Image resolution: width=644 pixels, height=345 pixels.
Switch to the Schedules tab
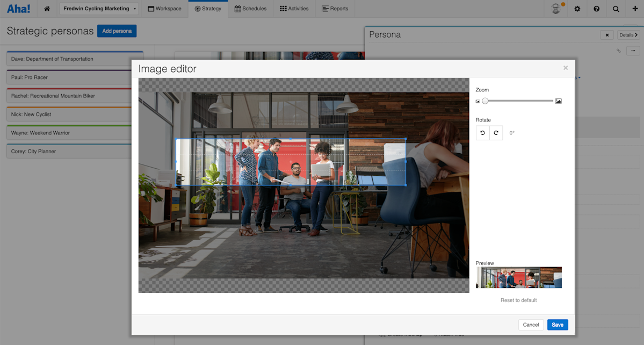[250, 9]
